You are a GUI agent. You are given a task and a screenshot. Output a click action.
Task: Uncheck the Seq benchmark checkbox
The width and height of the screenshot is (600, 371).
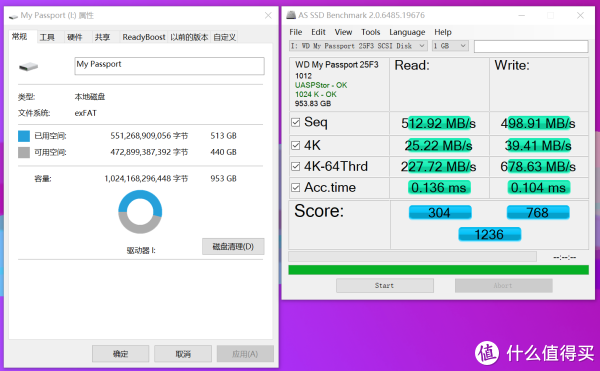pos(295,122)
